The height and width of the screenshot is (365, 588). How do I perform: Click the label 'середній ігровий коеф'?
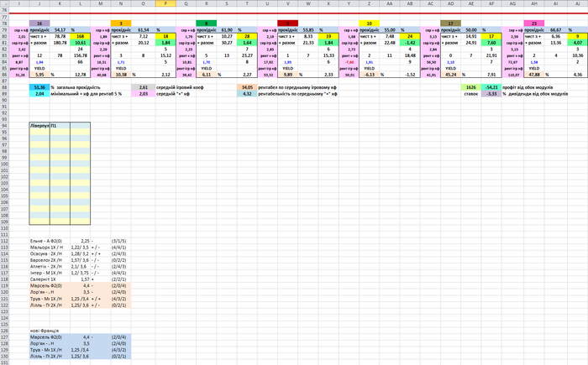[180, 87]
